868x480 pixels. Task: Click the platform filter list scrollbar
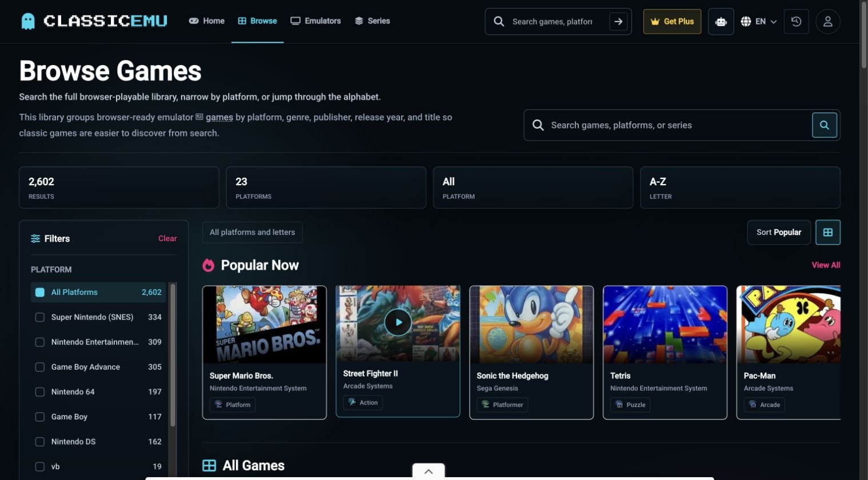173,354
